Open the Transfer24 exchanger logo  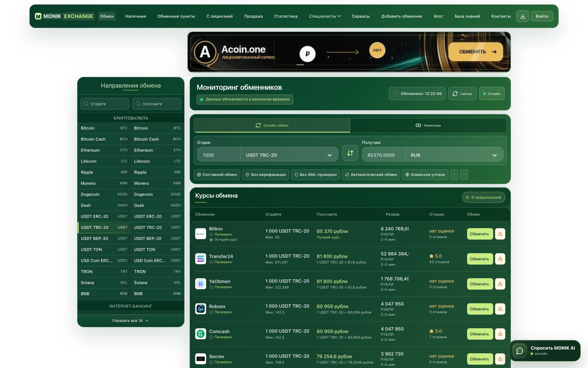click(201, 259)
